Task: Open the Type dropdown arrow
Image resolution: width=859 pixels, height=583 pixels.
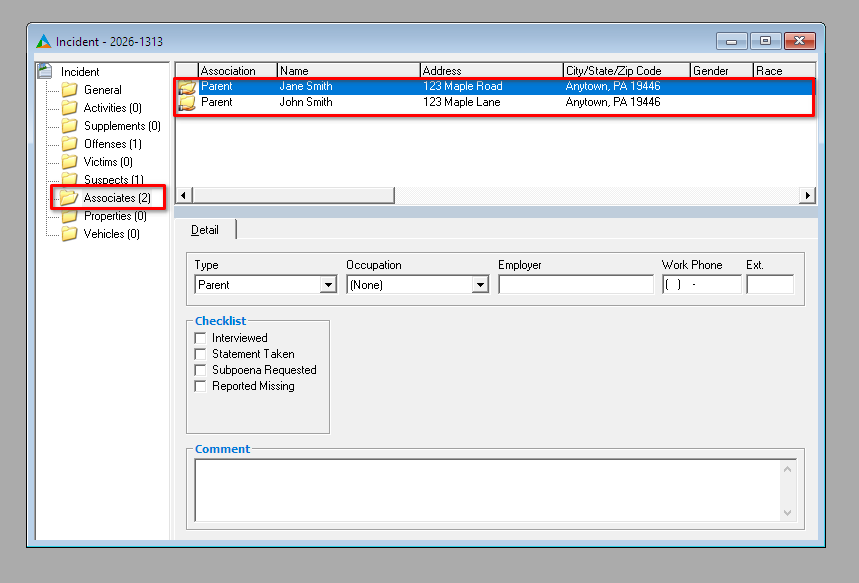Action: [x=328, y=285]
